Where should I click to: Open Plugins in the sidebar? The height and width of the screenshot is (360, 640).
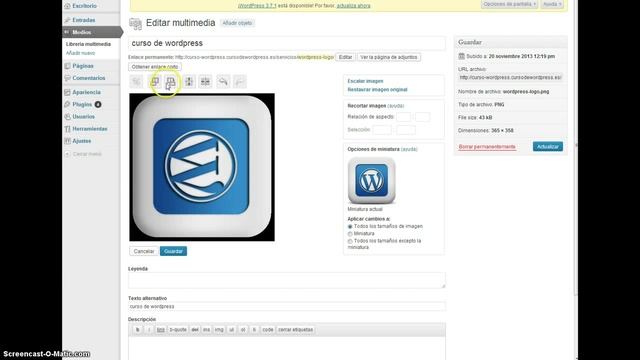click(82, 104)
